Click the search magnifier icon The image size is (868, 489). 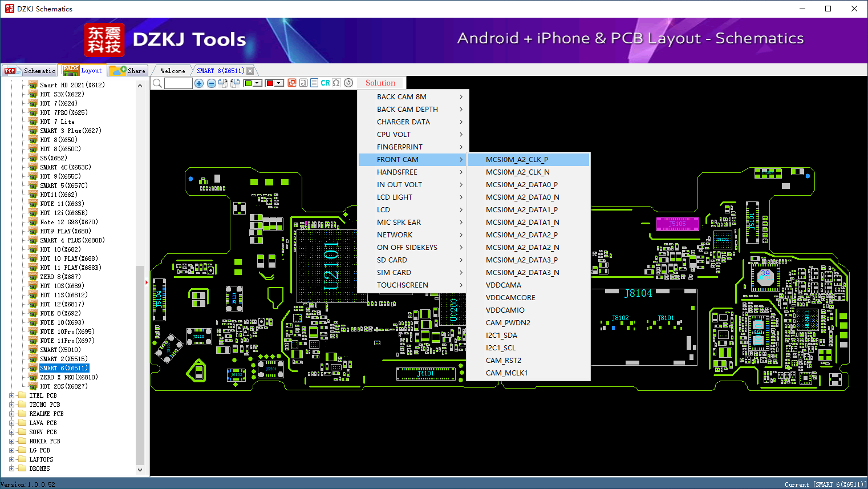pos(157,83)
